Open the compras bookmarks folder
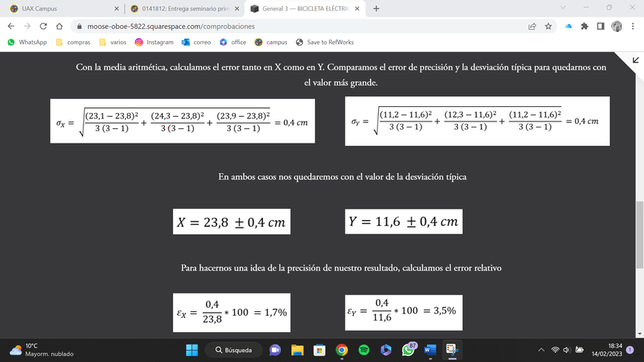644x362 pixels. [x=73, y=42]
